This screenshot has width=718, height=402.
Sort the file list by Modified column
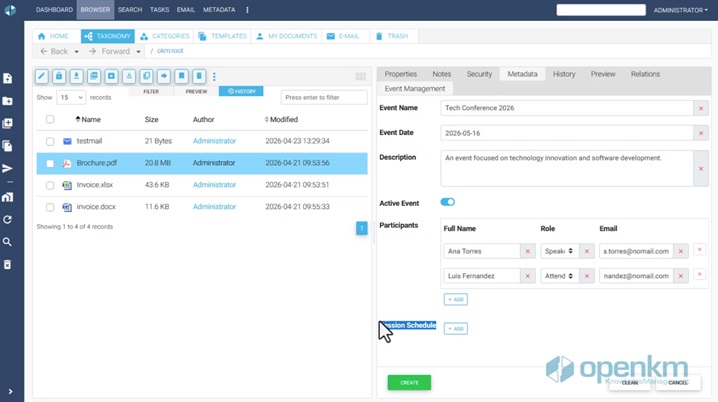point(281,120)
